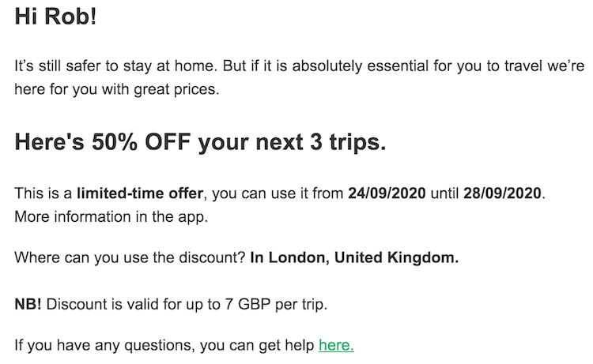Click the start date 24/09/2020

point(387,193)
